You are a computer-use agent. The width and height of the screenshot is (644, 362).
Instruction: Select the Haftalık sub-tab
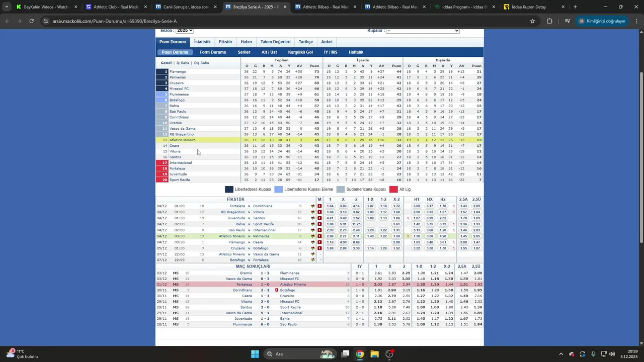pyautogui.click(x=356, y=52)
